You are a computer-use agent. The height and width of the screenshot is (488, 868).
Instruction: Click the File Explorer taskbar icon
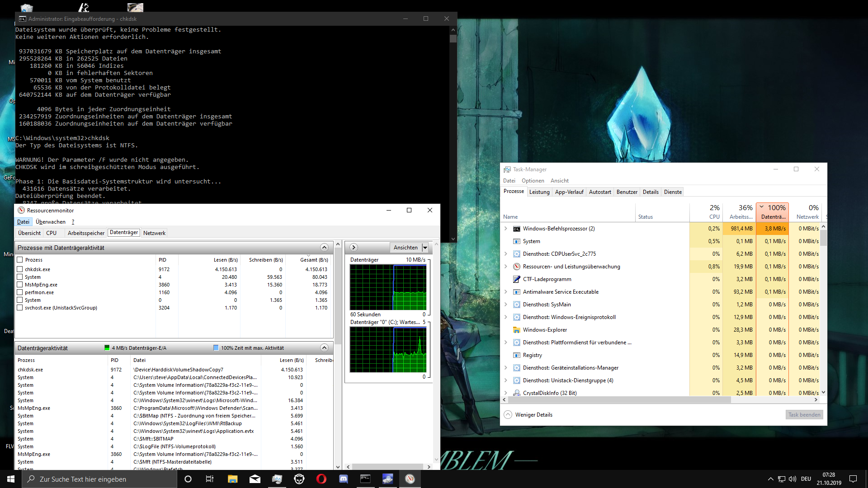tap(232, 479)
